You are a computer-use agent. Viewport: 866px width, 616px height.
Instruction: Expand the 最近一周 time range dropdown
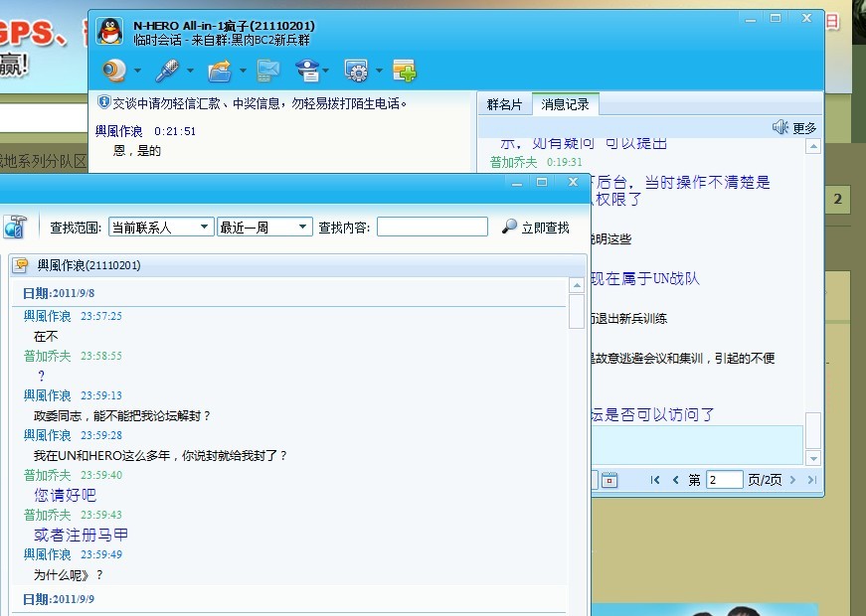click(x=264, y=227)
